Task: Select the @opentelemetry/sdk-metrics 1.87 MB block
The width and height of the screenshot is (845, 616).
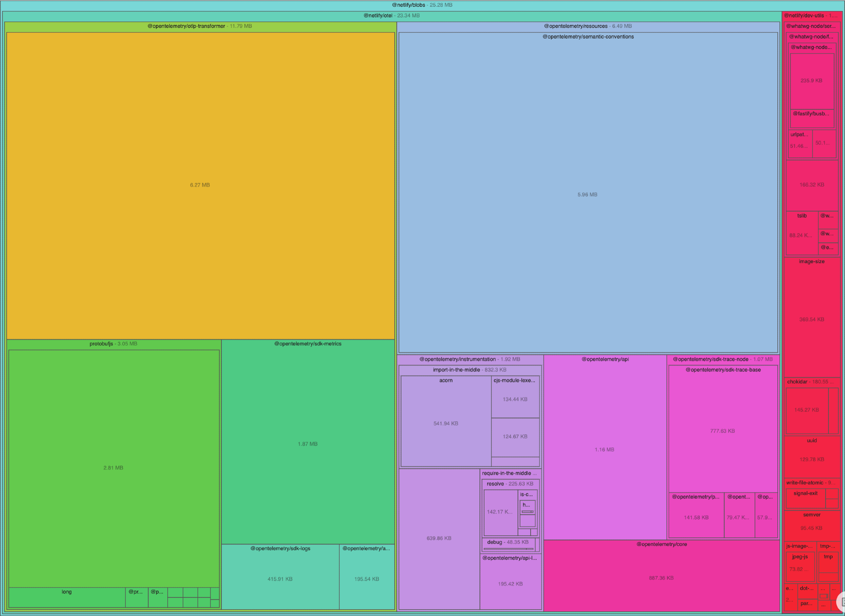Action: tap(308, 444)
